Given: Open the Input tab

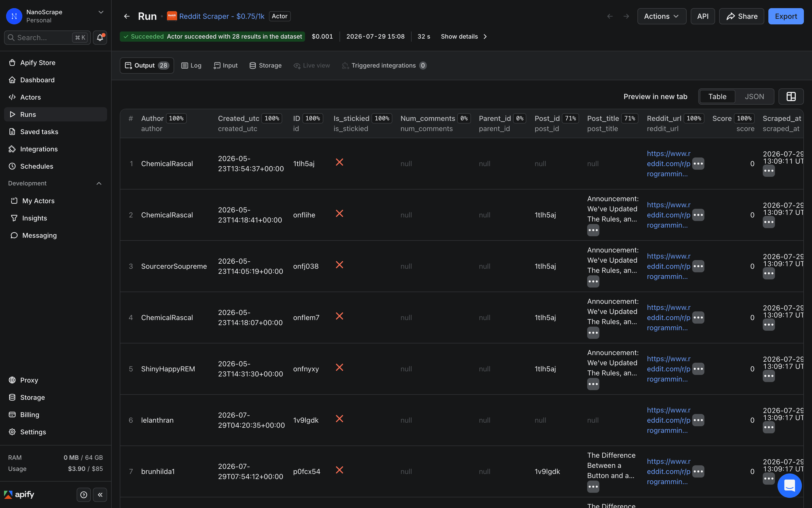Looking at the screenshot, I should click(226, 66).
